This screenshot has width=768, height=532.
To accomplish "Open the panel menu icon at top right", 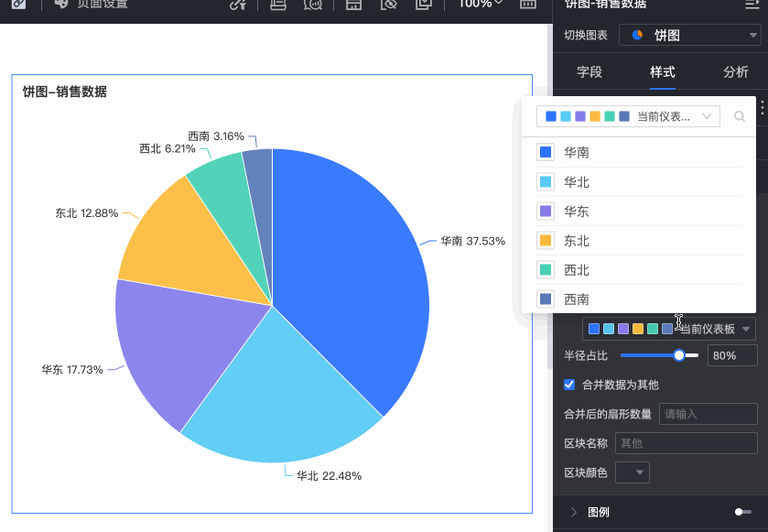I will tap(752, 4).
